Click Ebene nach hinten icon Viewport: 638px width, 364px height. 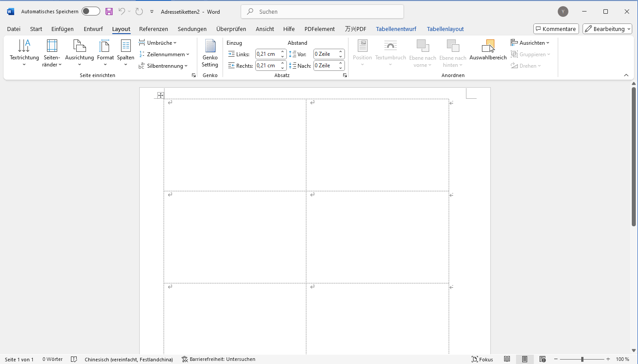tap(453, 46)
